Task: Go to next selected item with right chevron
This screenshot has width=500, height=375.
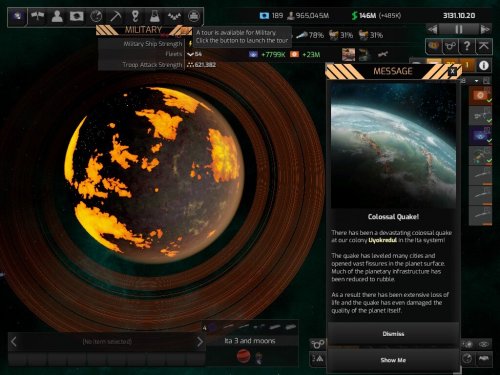Action: click(199, 341)
